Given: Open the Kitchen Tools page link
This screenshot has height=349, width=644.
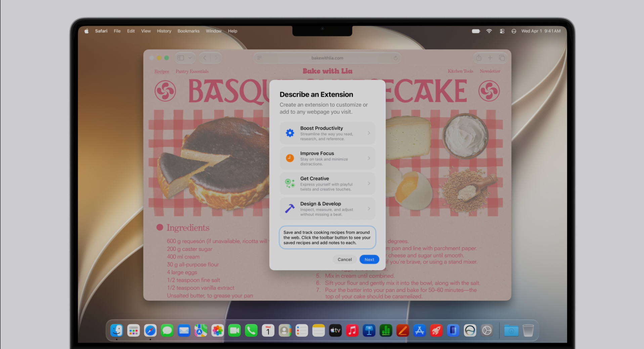Looking at the screenshot, I should (460, 71).
